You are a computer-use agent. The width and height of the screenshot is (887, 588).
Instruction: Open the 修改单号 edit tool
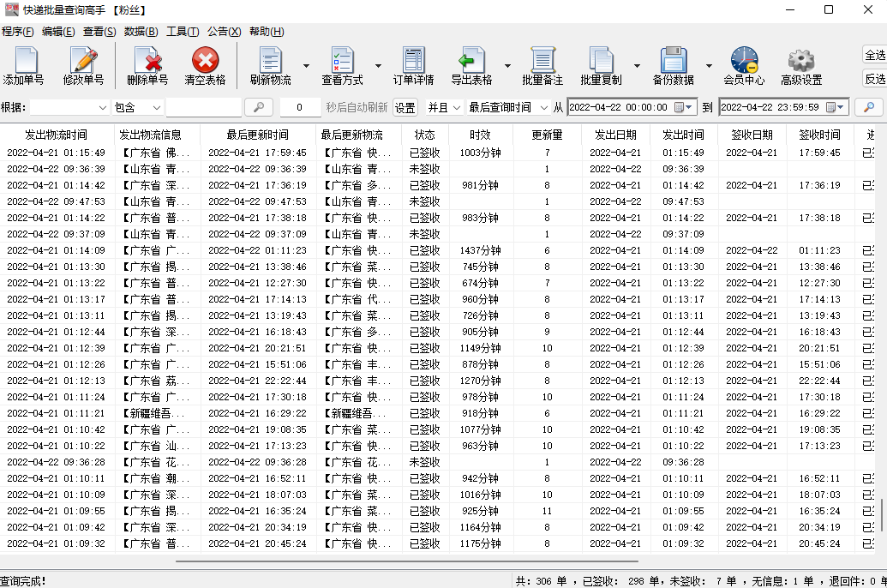pyautogui.click(x=84, y=66)
